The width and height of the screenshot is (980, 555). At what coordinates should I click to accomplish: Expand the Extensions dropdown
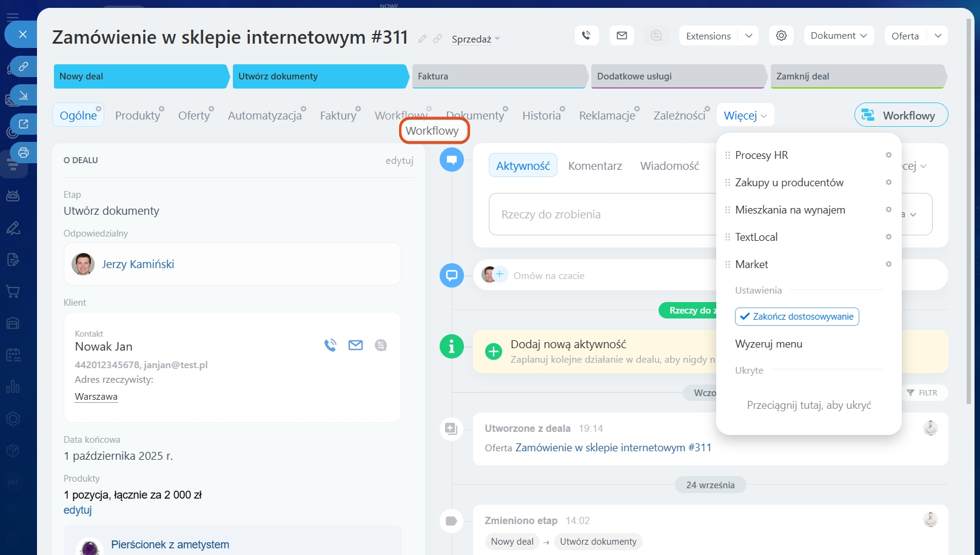[x=749, y=36]
